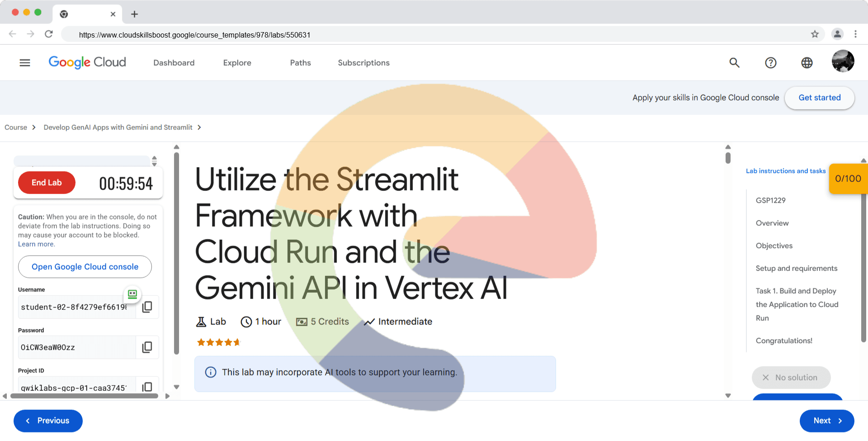The width and height of the screenshot is (868, 441).
Task: Click the Username text field
Action: (77, 307)
